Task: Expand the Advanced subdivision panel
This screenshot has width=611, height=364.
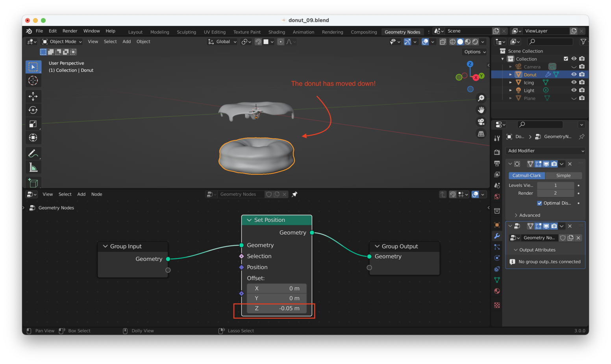Action: (x=530, y=215)
